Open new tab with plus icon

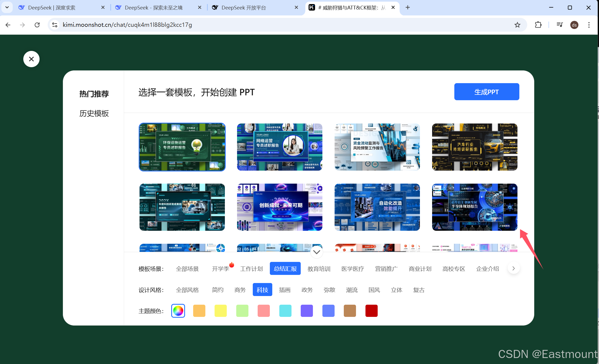click(x=407, y=8)
